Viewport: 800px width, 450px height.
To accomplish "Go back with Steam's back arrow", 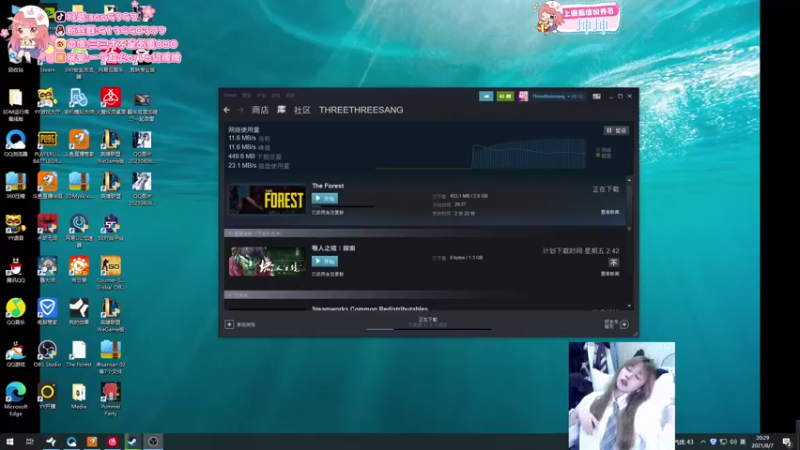I will 227,110.
